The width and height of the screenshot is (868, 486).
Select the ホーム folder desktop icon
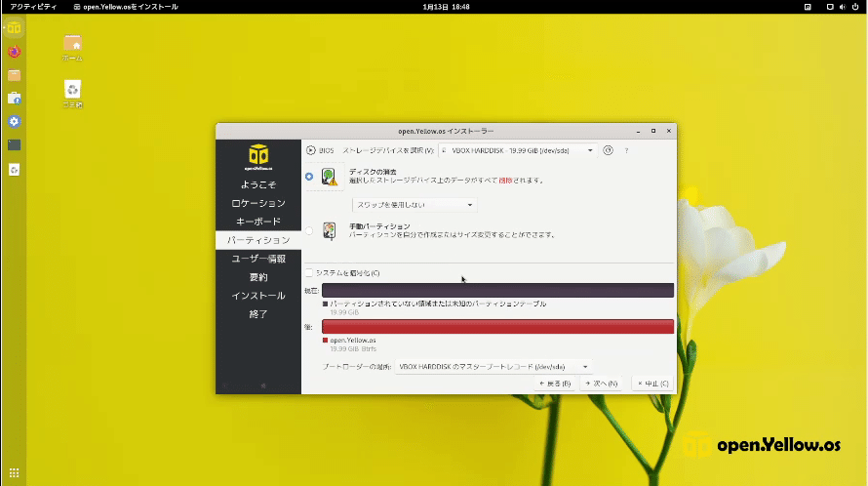point(72,48)
